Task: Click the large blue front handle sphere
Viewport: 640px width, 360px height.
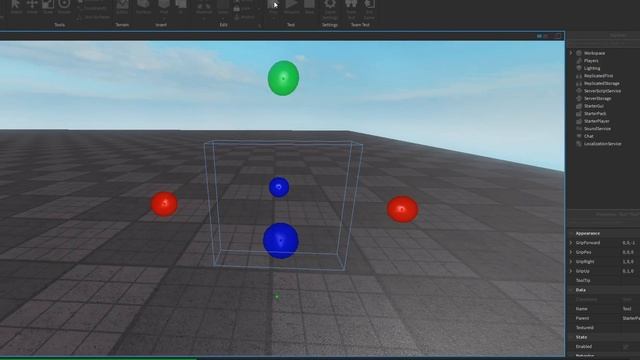Action: 280,240
